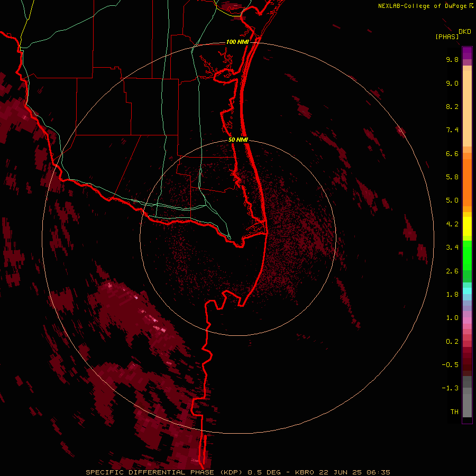Click the 0.2 value on the color scale
This screenshot has width=476, height=476.
pos(452,342)
